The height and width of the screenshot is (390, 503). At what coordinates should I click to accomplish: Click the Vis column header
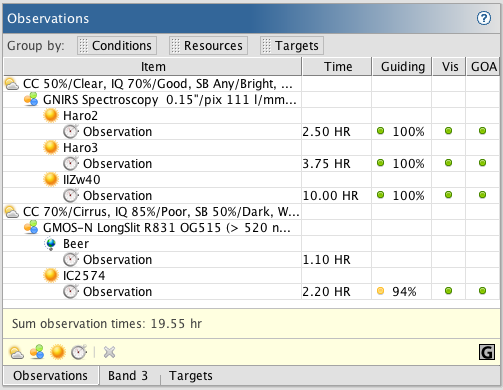(449, 66)
